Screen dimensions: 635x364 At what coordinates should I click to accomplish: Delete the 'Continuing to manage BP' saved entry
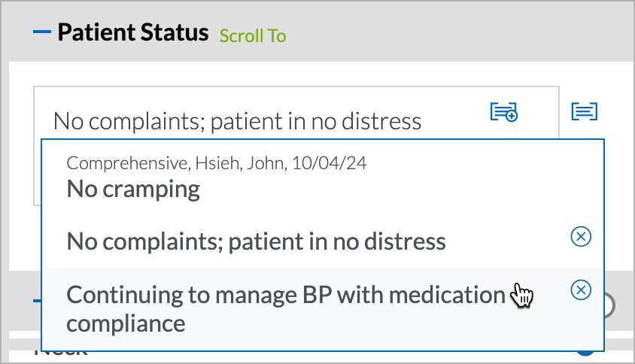coord(581,290)
